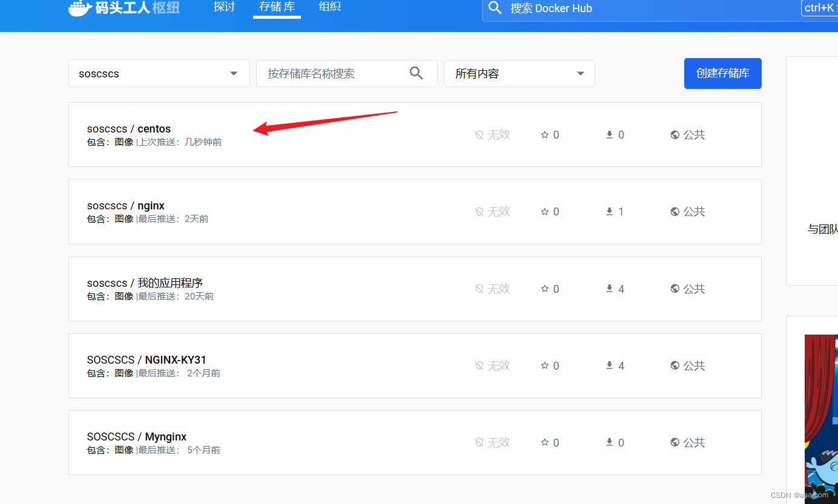Click the ctrl+K shortcut badge
This screenshot has width=838, height=504.
[x=820, y=8]
